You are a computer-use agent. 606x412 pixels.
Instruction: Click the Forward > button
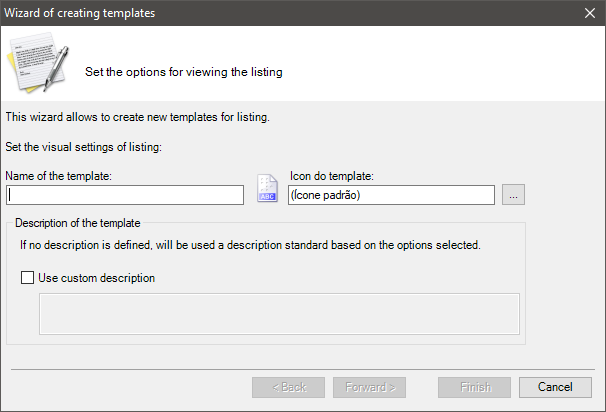tap(370, 387)
